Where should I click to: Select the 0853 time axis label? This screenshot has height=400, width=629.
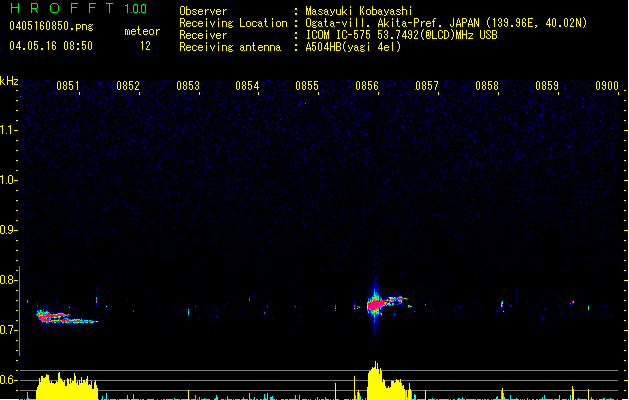tap(188, 86)
